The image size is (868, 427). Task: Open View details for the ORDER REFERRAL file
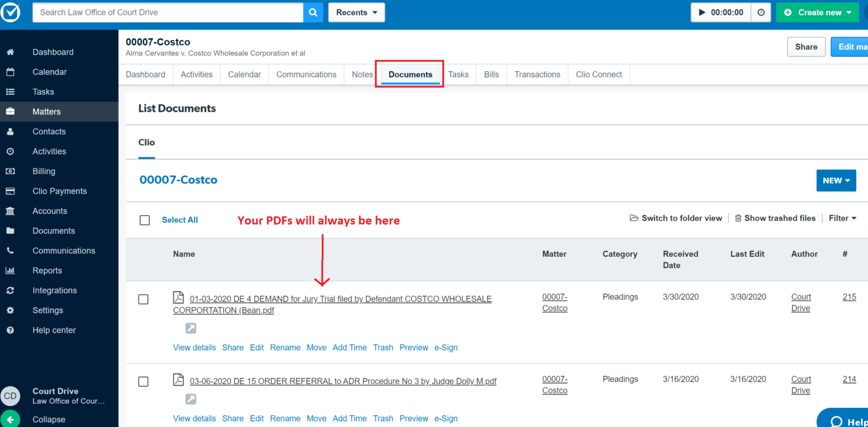pyautogui.click(x=194, y=418)
